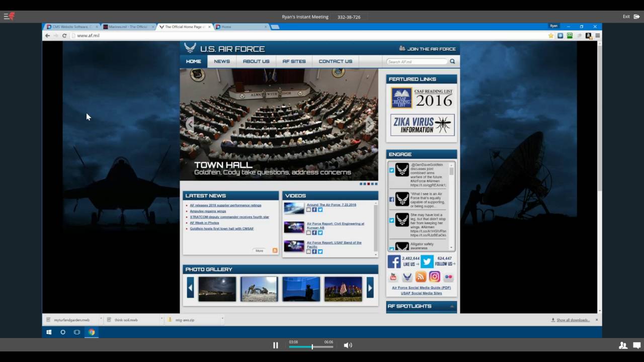This screenshot has height=362, width=644.
Task: Click the Join the Air Force link
Action: pyautogui.click(x=427, y=49)
